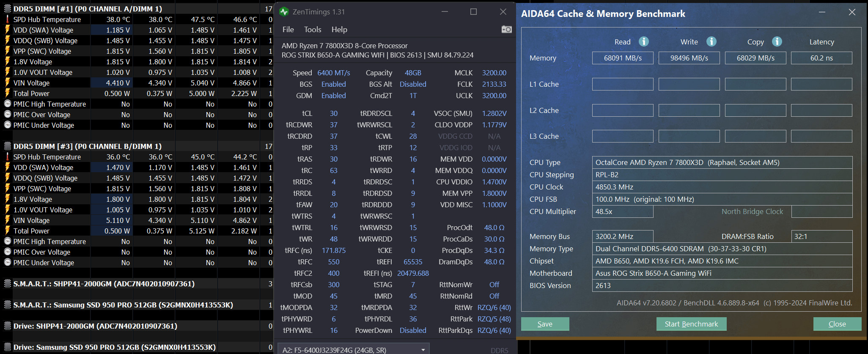Viewport: 868px width, 354px height.
Task: Open the Copy info icon in AIDA64
Action: pyautogui.click(x=777, y=41)
